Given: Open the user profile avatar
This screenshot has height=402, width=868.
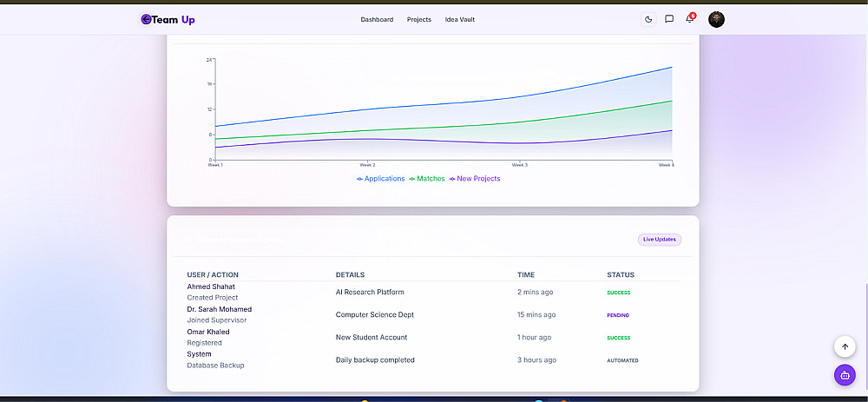Looking at the screenshot, I should [716, 19].
